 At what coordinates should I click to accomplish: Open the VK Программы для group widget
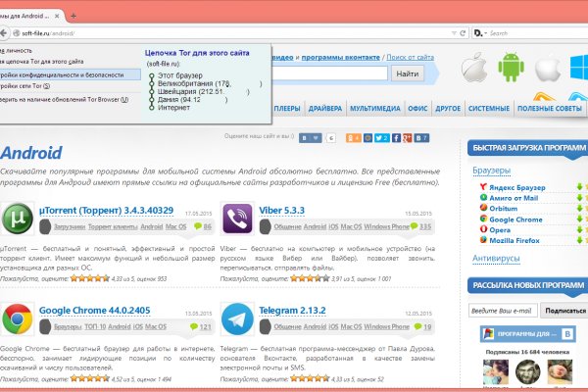coord(527,334)
